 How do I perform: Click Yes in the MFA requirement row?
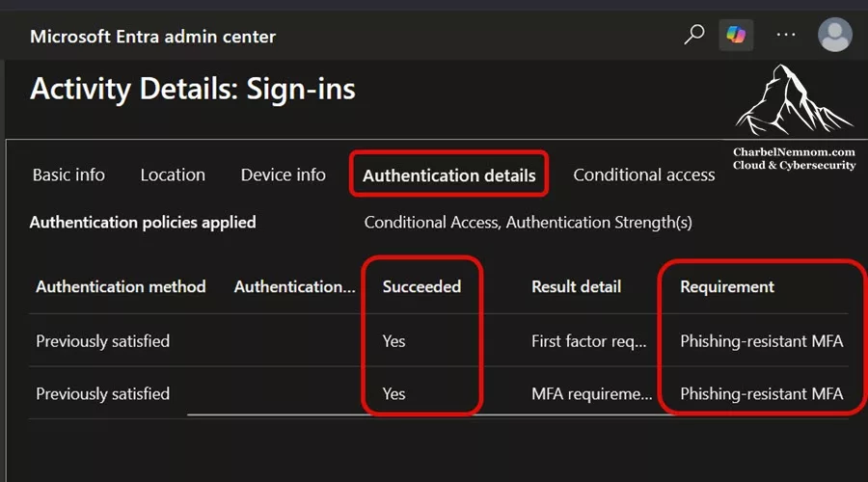pos(393,393)
